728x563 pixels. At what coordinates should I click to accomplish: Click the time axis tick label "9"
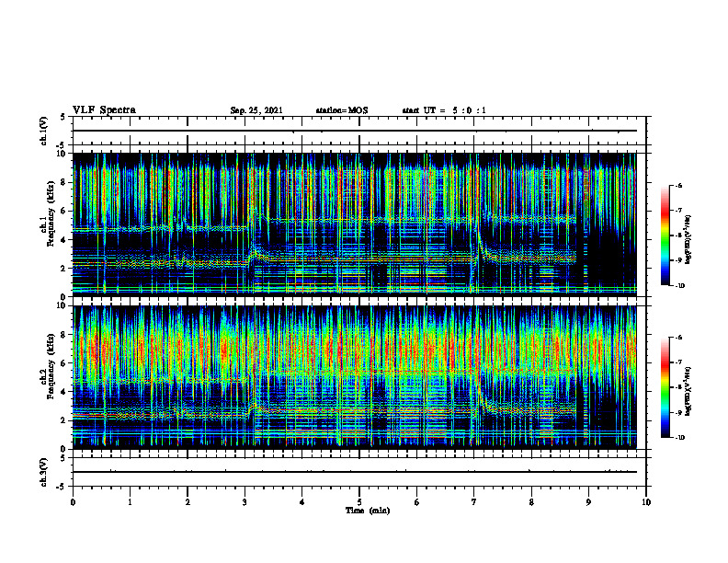click(588, 502)
